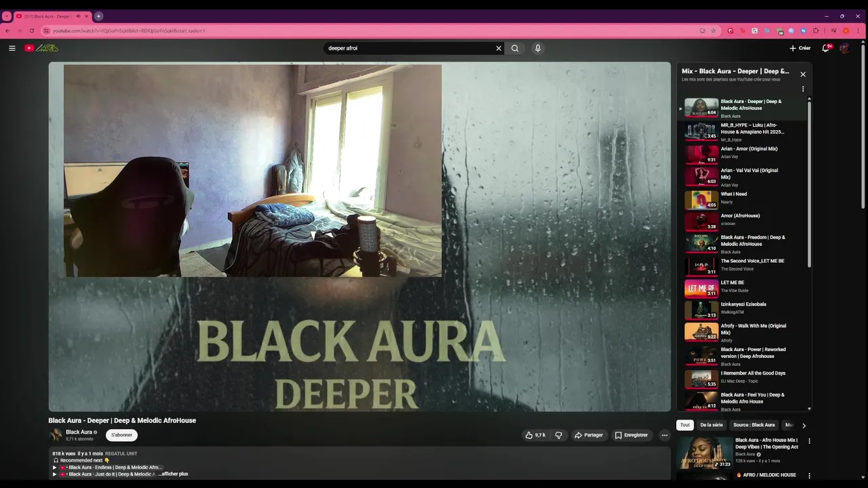Close the Black Aura browser tab
868x488 pixels.
88,16
